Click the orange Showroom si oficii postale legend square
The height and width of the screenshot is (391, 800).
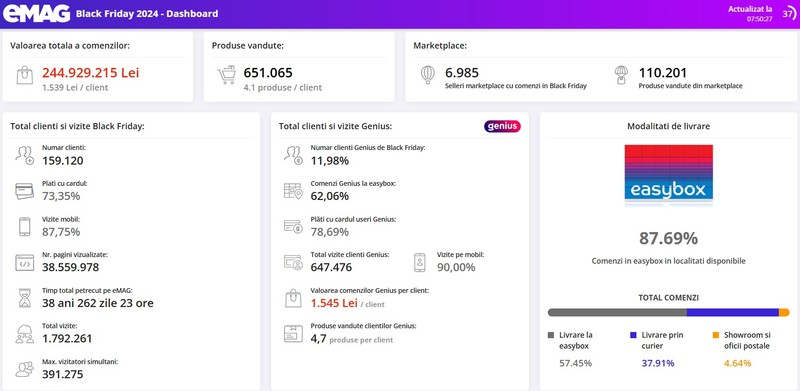[x=716, y=335]
